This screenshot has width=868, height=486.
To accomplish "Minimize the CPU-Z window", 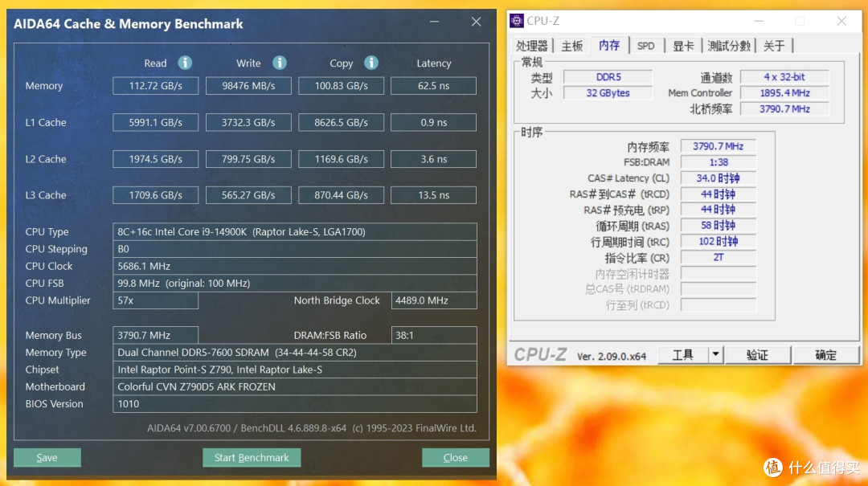I will tap(759, 21).
